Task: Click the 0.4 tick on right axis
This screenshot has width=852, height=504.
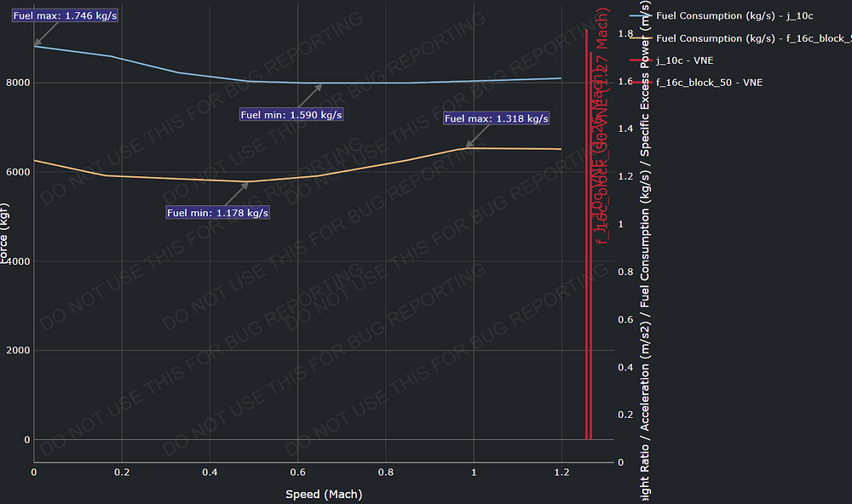Action: tap(626, 368)
